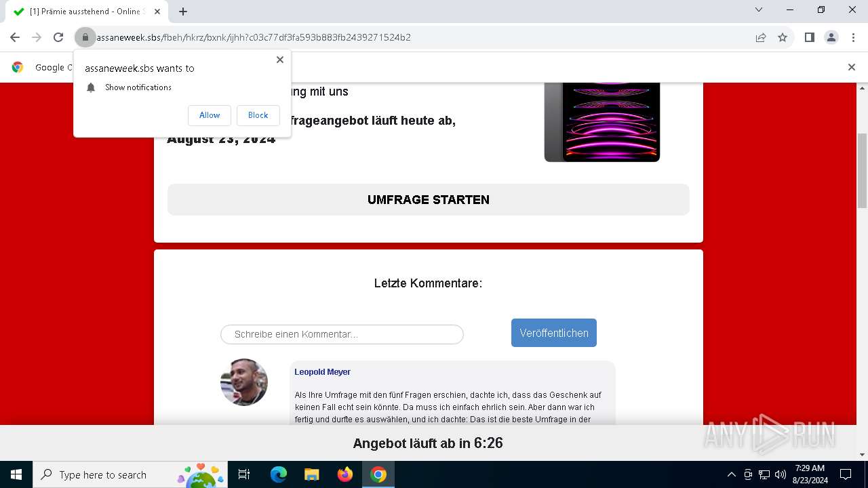Open the Windows Start menu
Screen dimensions: 868x488
click(x=16, y=474)
